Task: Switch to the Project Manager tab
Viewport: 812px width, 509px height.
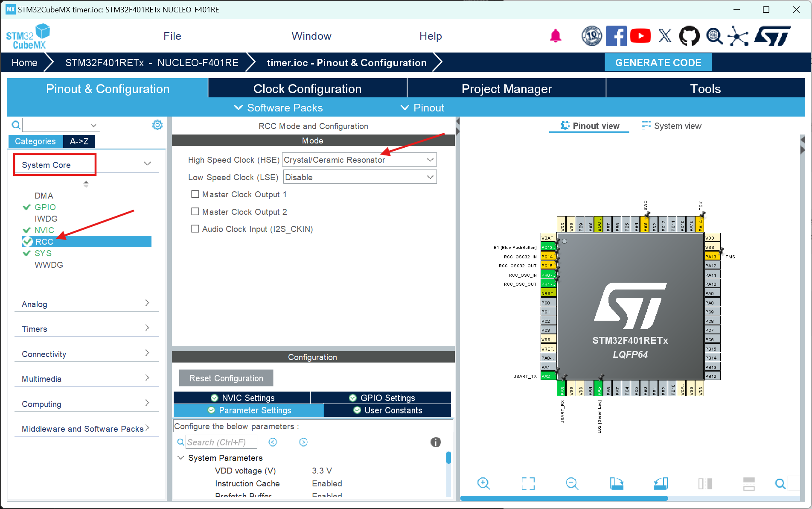Action: click(507, 88)
